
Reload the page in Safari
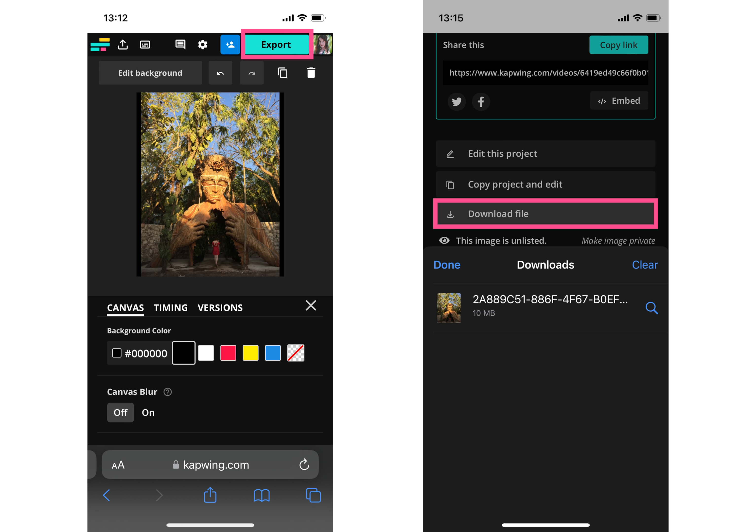(x=304, y=465)
